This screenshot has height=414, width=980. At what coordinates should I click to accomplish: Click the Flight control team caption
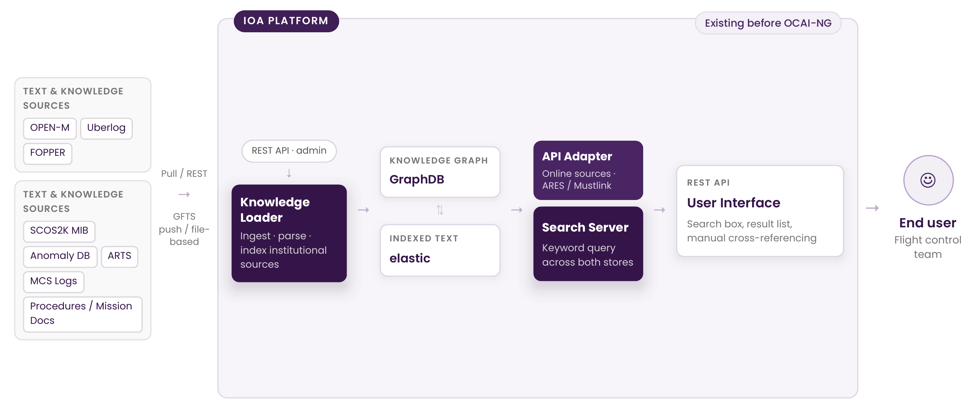(x=928, y=247)
